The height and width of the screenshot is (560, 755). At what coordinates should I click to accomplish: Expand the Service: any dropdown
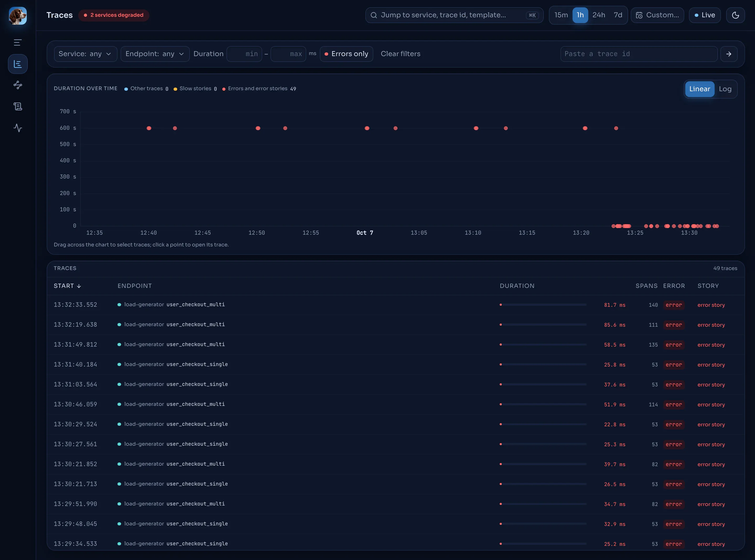click(85, 54)
